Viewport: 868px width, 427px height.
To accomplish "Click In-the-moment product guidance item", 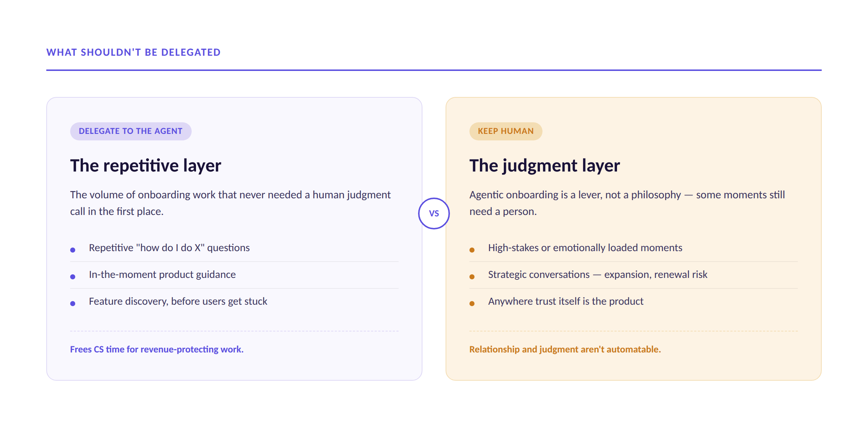I will 162,275.
